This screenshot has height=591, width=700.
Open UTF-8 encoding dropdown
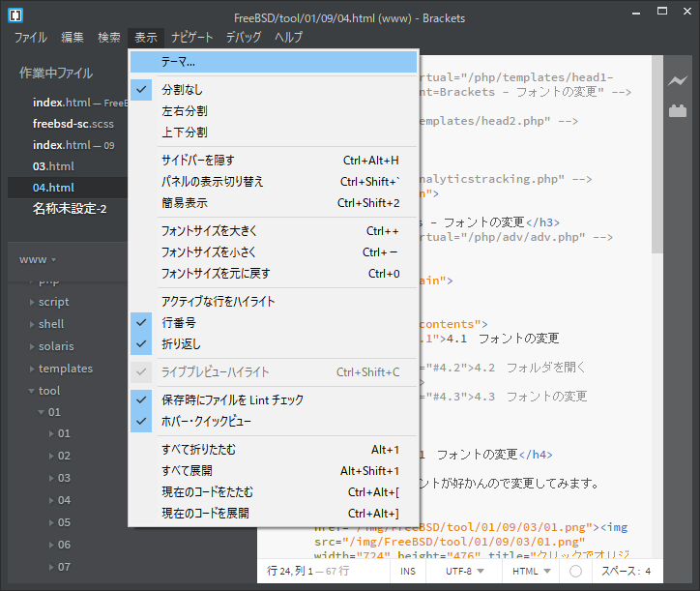465,571
